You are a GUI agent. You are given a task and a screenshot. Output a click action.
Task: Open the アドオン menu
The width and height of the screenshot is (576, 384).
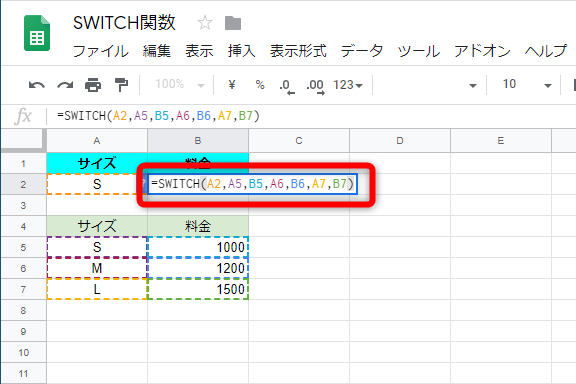482,51
